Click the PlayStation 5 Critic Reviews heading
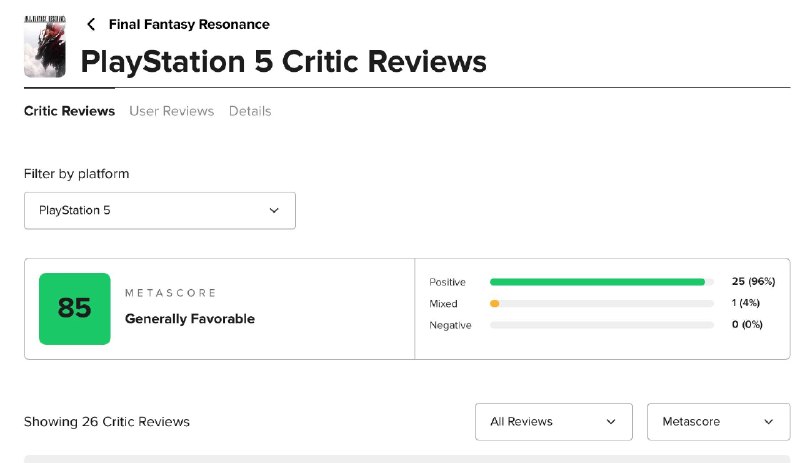Screen dimensions: 800x463 [284, 62]
